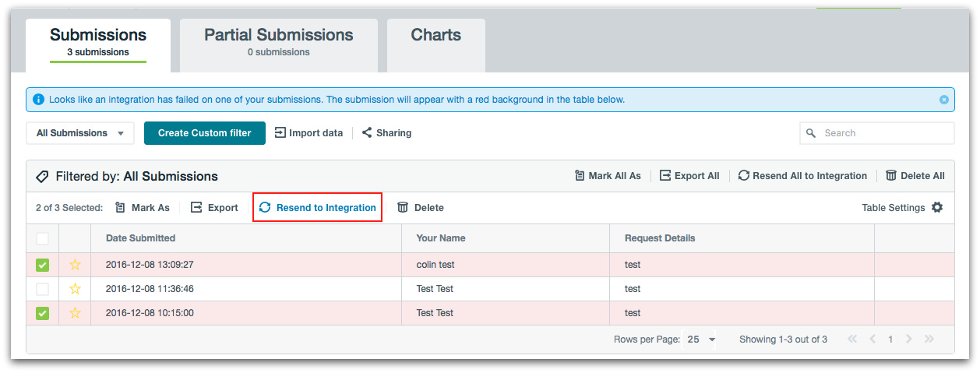Screen dimensions: 980x373
Task: Open Sharing options
Action: coord(386,133)
